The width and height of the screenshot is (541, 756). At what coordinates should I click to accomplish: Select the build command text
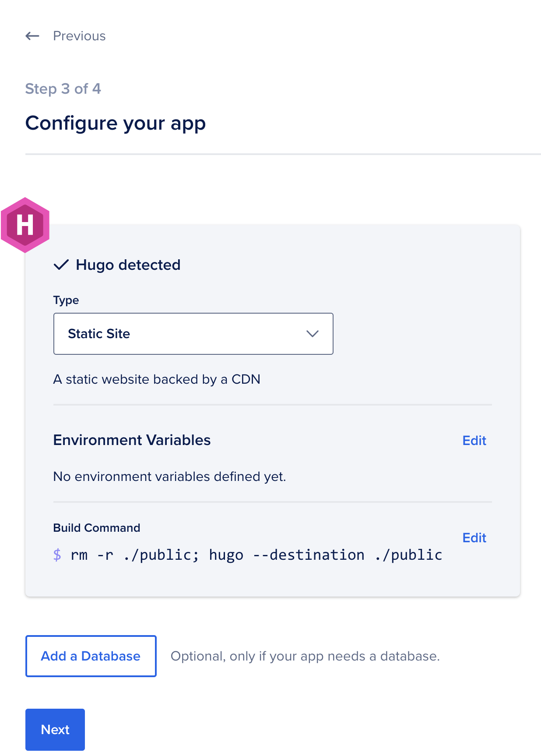coord(256,555)
